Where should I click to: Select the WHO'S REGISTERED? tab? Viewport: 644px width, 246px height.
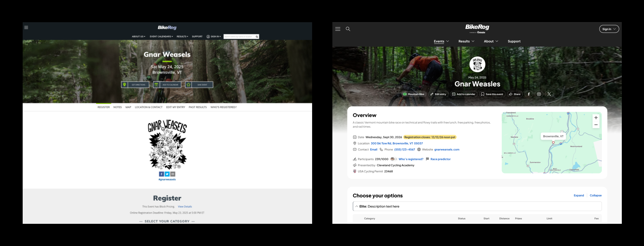coord(224,107)
